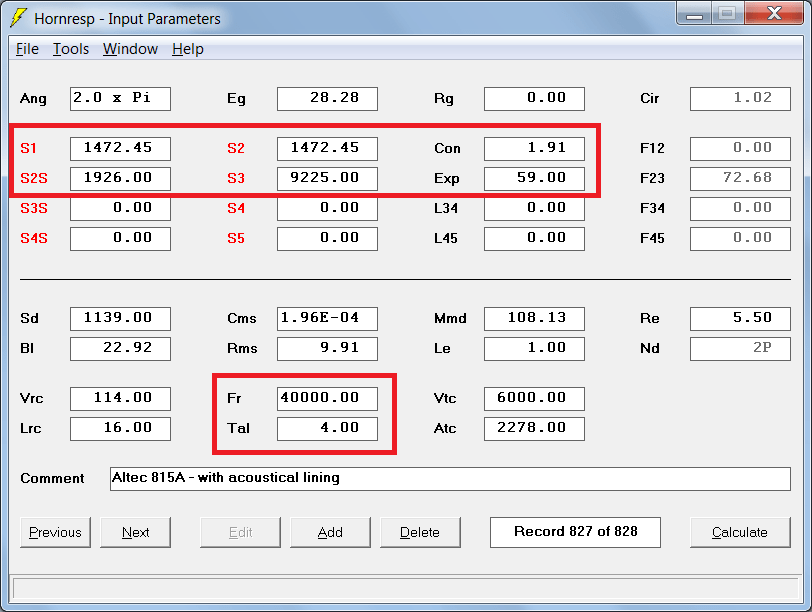Click the status bar at window bottom
This screenshot has height=612, width=812.
pos(405,589)
